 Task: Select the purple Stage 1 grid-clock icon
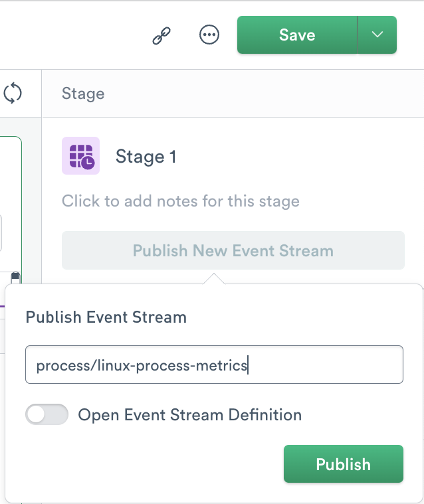click(x=81, y=156)
